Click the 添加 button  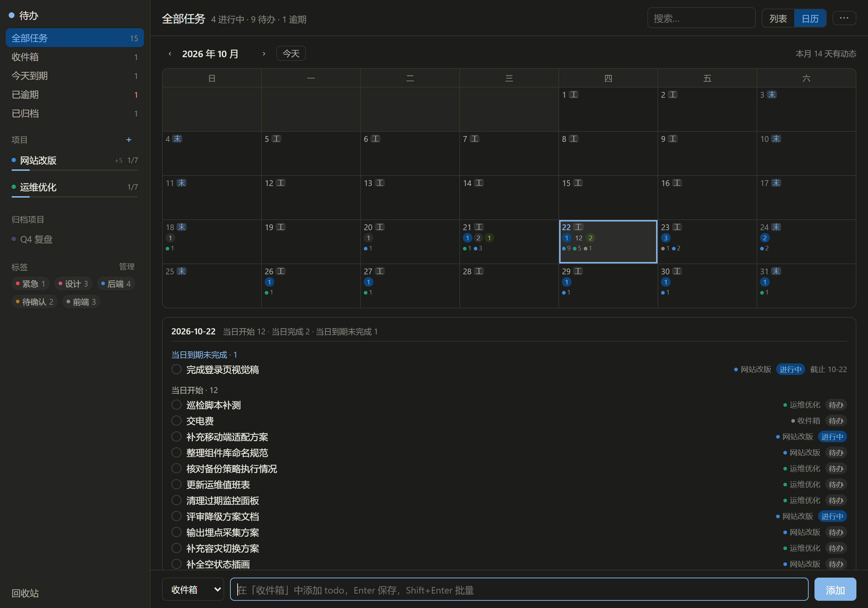pos(835,590)
